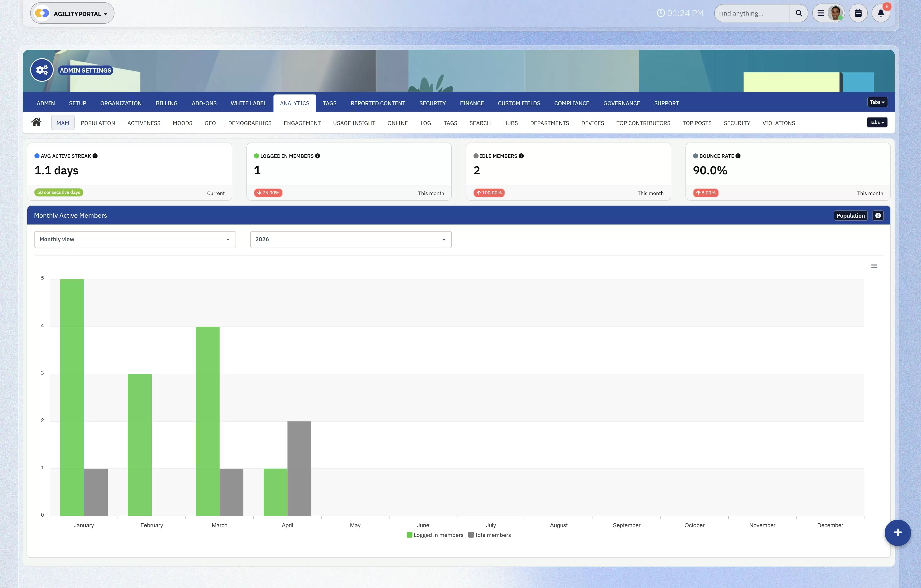Open the Monthly view dropdown

tap(135, 239)
